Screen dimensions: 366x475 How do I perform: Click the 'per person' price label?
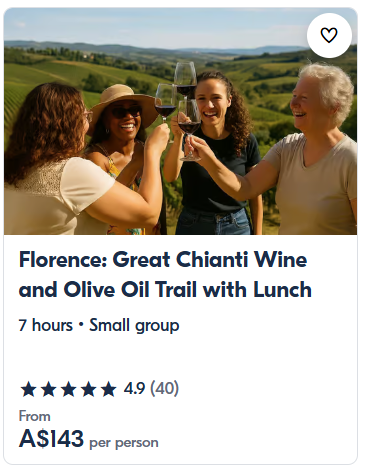(x=124, y=443)
